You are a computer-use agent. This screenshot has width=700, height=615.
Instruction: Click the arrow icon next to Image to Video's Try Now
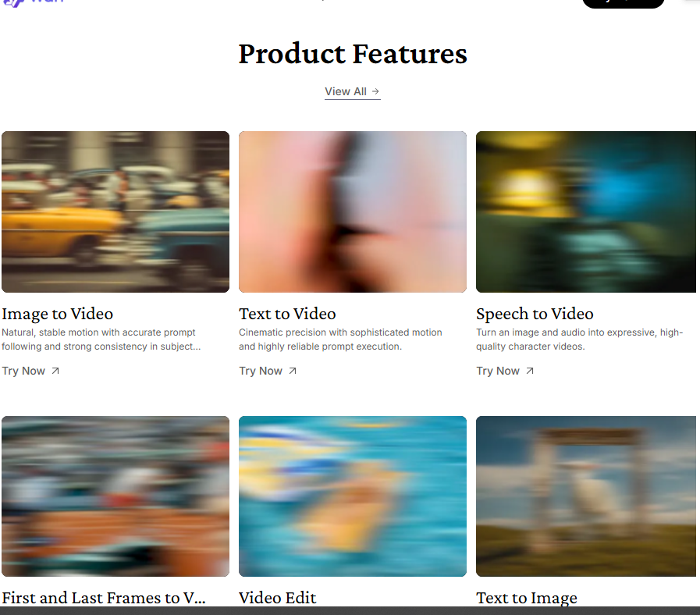click(x=55, y=371)
